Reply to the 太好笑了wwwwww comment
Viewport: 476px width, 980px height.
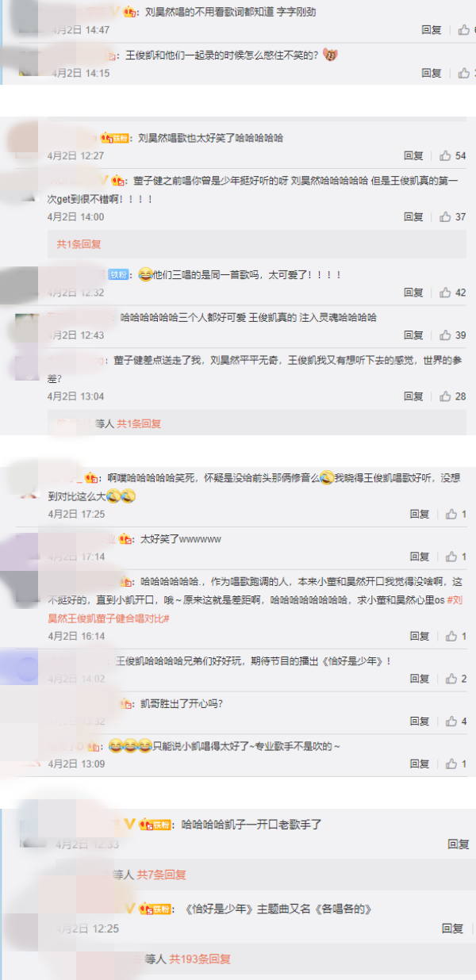pos(420,557)
